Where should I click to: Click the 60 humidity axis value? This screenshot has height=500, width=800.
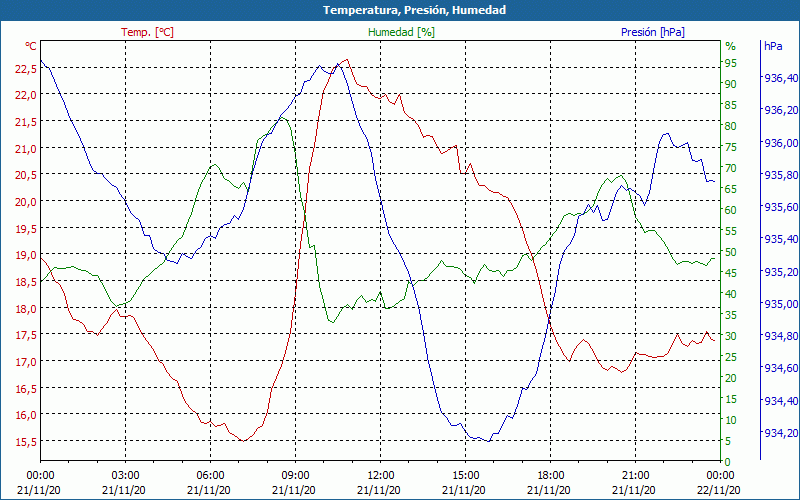731,210
